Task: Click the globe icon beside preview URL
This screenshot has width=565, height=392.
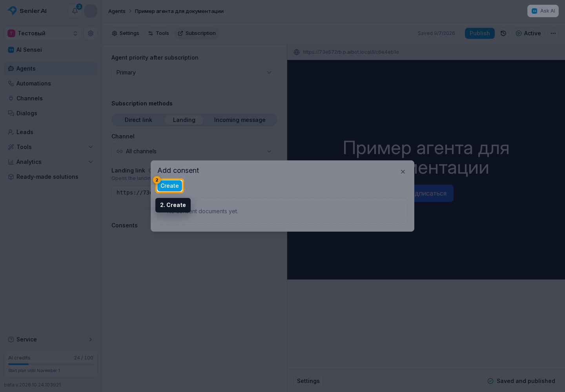Action: pos(297,52)
